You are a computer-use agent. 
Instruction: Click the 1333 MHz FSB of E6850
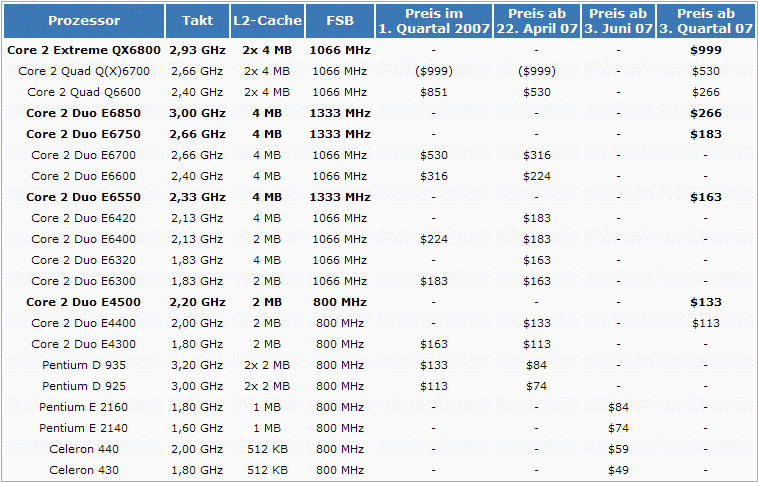pos(340,113)
